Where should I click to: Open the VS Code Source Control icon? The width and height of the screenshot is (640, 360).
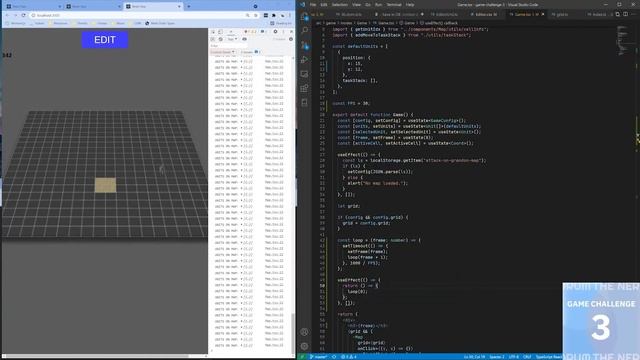(x=304, y=45)
